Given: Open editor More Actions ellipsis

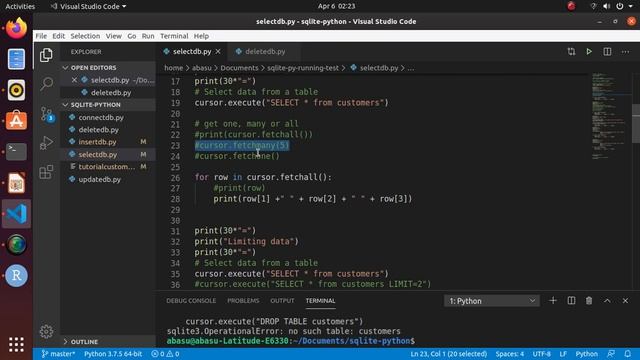Looking at the screenshot, I should pyautogui.click(x=625, y=51).
